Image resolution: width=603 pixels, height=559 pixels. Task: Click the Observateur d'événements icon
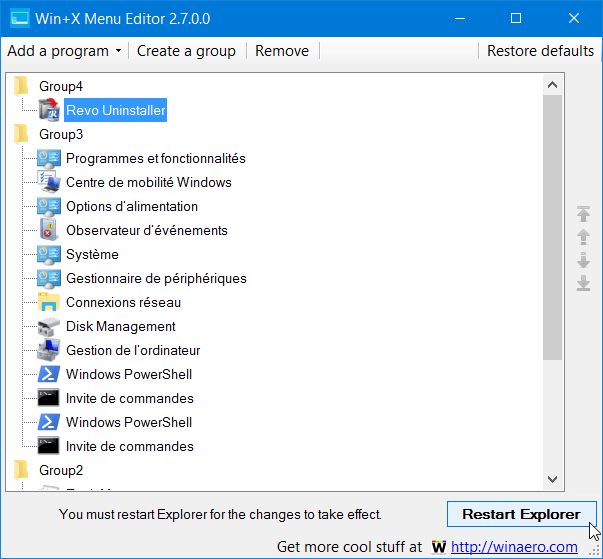click(49, 230)
